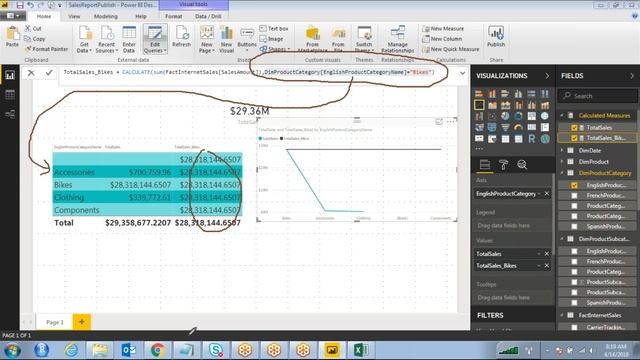This screenshot has width=640, height=360.
Task: Check FrenchProduc... under DimProductSubcat
Action: click(574, 262)
